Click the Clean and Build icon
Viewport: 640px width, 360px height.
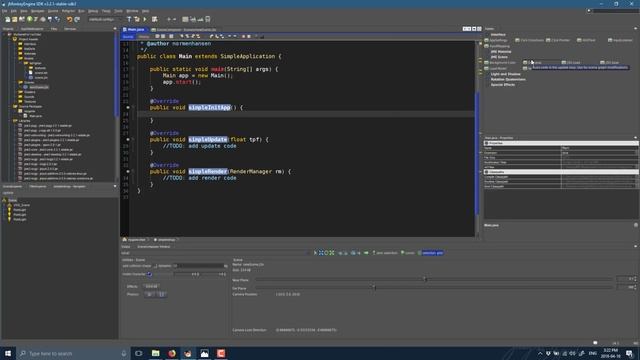[x=137, y=19]
